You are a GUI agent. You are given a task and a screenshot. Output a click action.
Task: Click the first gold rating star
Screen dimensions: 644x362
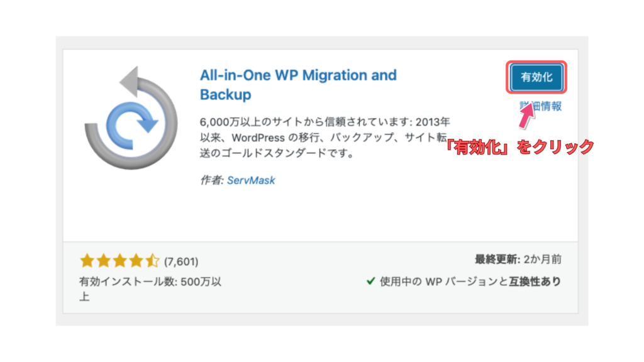pyautogui.click(x=87, y=261)
